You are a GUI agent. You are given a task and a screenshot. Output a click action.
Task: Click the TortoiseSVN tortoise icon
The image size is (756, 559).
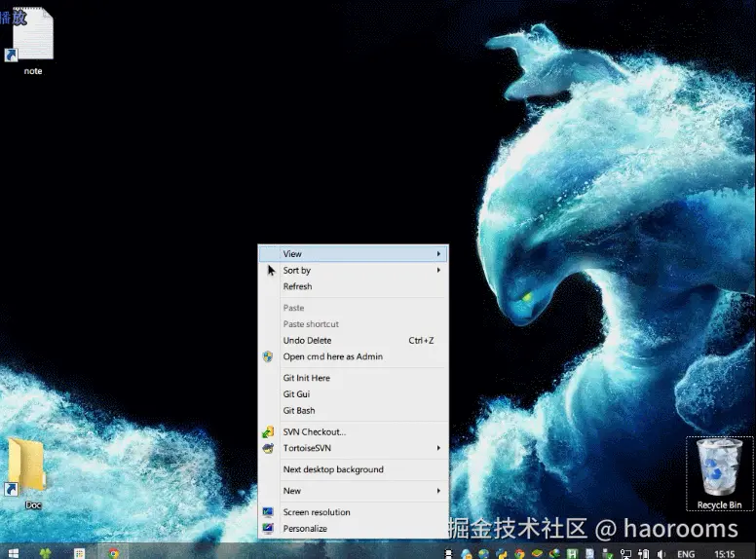pos(268,448)
